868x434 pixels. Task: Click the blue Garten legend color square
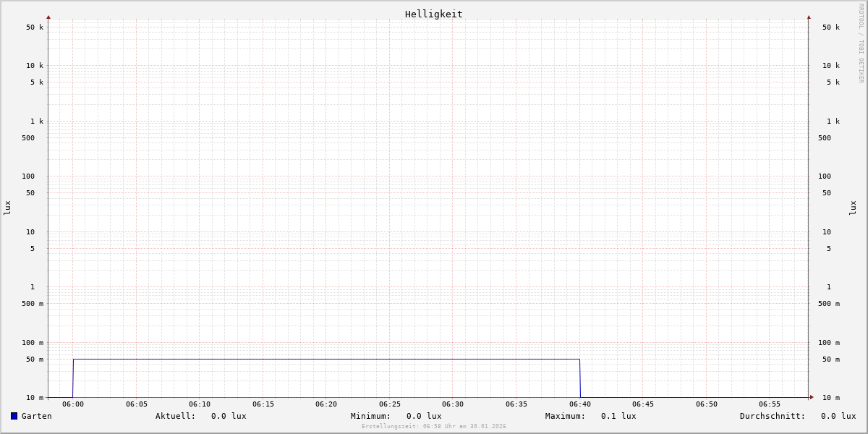pos(14,416)
